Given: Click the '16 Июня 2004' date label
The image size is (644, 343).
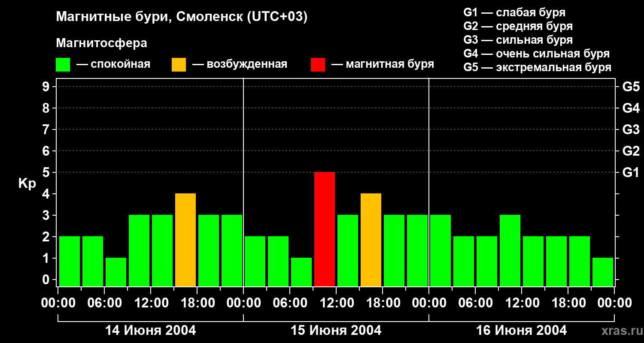Looking at the screenshot, I should click(x=522, y=331).
